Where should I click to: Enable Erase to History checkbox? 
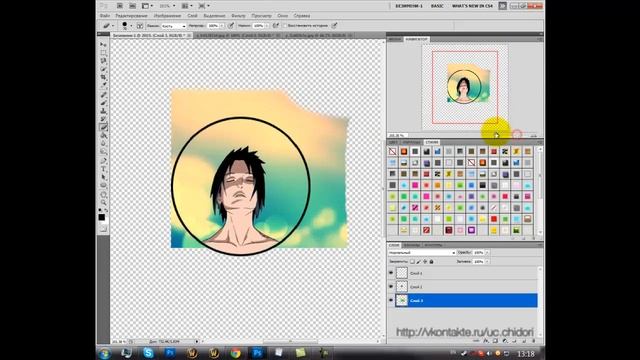pyautogui.click(x=285, y=25)
